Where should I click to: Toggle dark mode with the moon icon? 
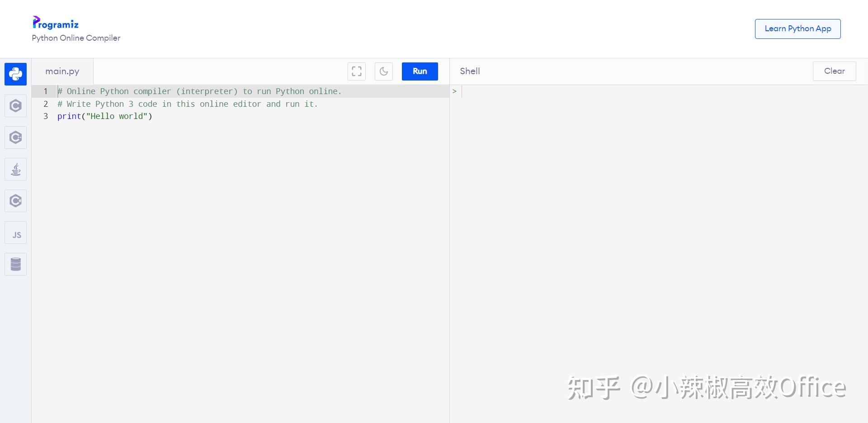pos(383,71)
